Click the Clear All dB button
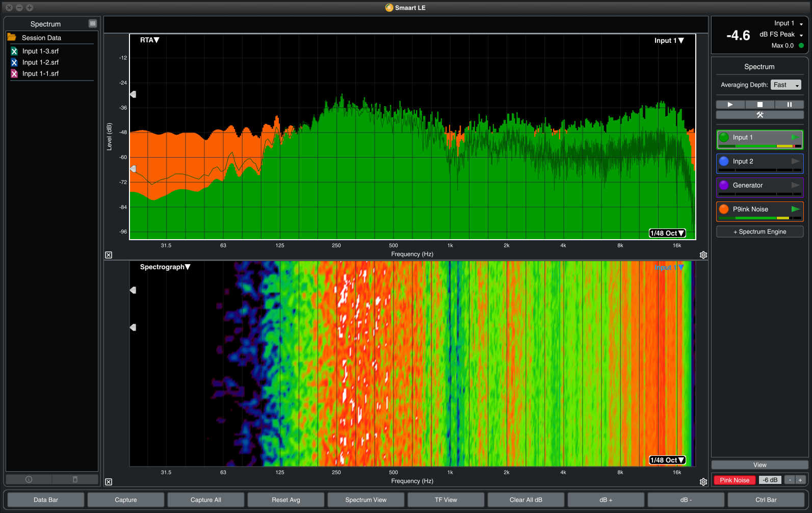The width and height of the screenshot is (812, 513). click(x=526, y=500)
